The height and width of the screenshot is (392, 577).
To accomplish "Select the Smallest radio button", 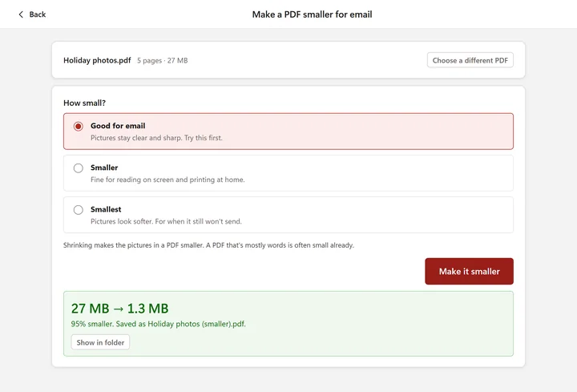I will pyautogui.click(x=78, y=210).
